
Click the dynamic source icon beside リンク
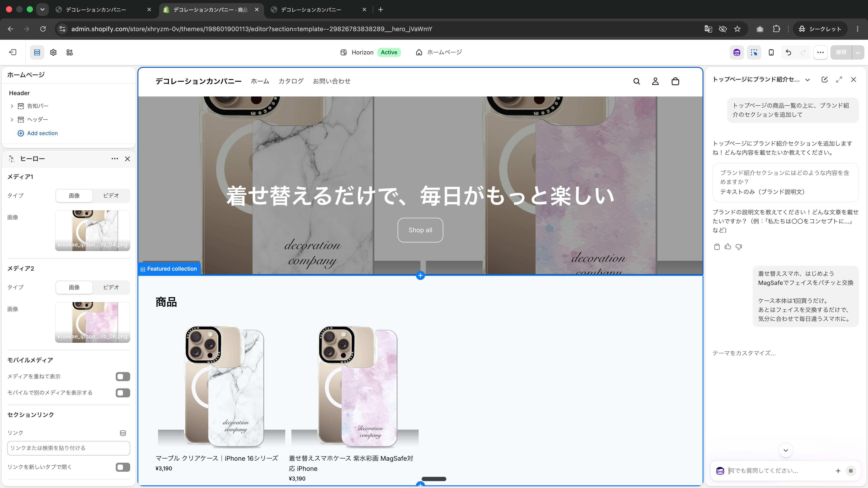(123, 433)
